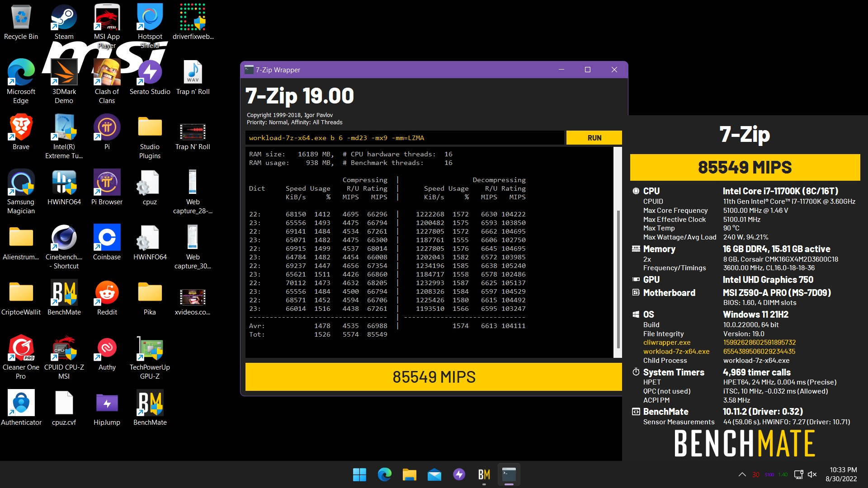The height and width of the screenshot is (488, 868).
Task: Open 3DMark Demo shortcut
Action: (x=64, y=81)
